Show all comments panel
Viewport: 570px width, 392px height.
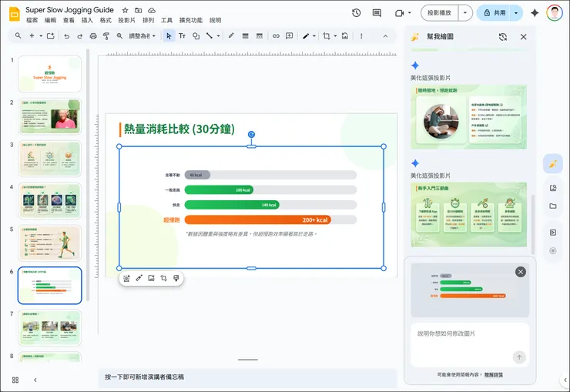377,13
